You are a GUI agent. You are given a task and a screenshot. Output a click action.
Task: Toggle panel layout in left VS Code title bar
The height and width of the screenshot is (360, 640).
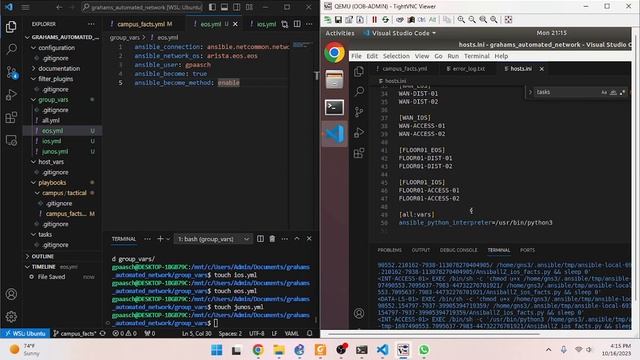224,7
